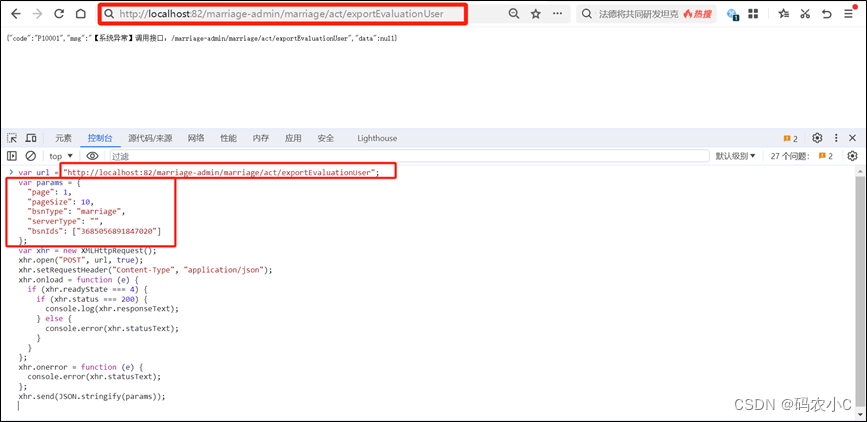Screen dimensions: 867x422
Task: Clear the console with the ban icon
Action: pyautogui.click(x=31, y=156)
